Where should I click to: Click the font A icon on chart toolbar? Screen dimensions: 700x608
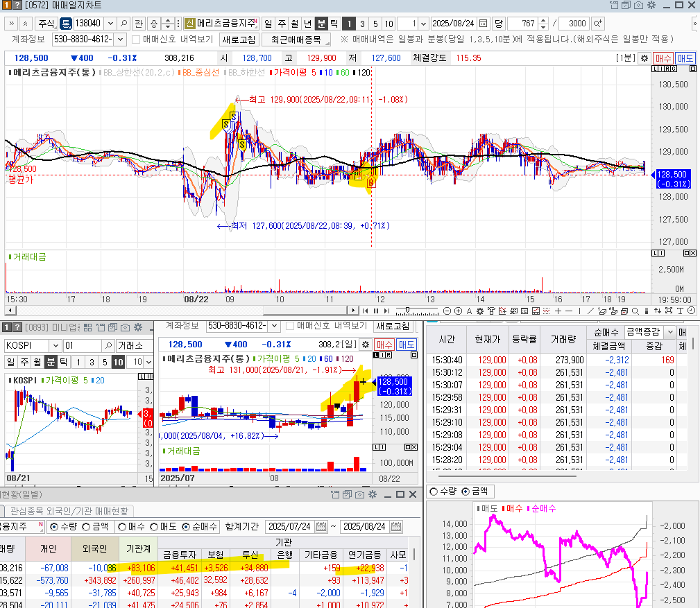(469, 311)
